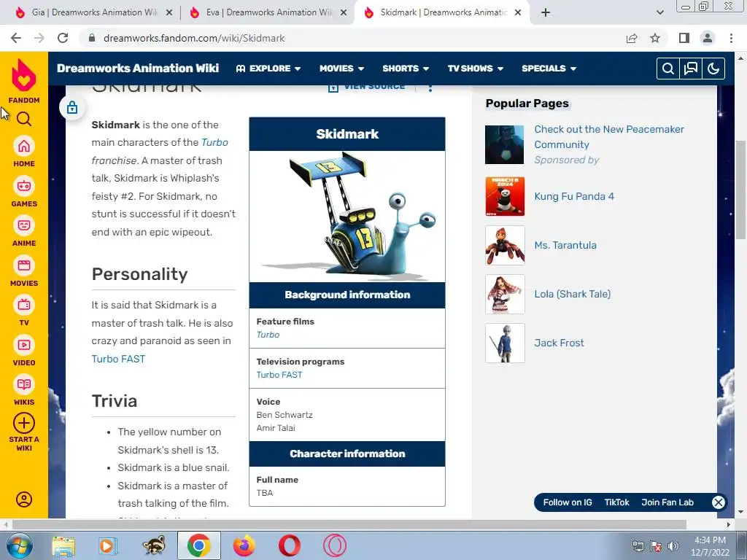This screenshot has height=560, width=747.
Task: Click the share page icon in address bar
Action: coord(632,38)
